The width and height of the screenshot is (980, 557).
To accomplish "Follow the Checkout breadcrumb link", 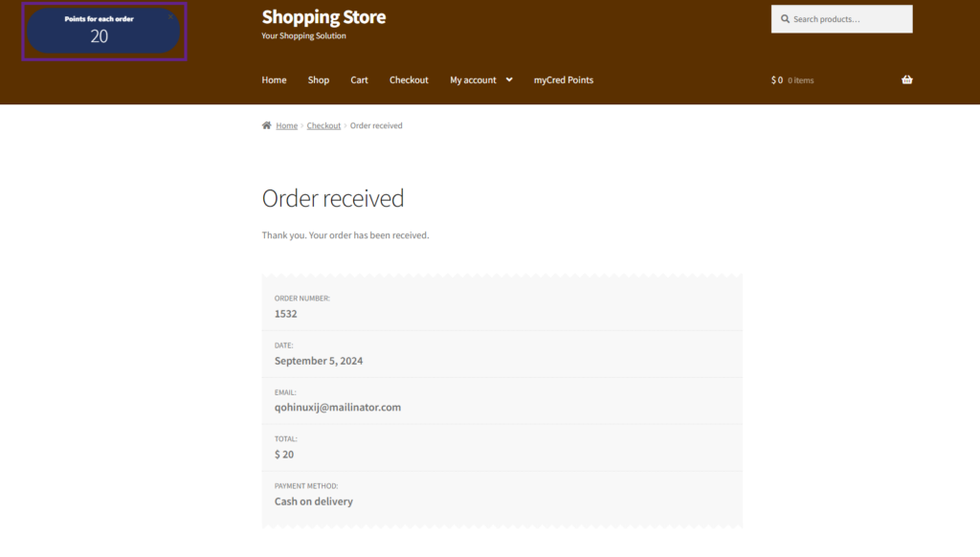I will [x=323, y=126].
